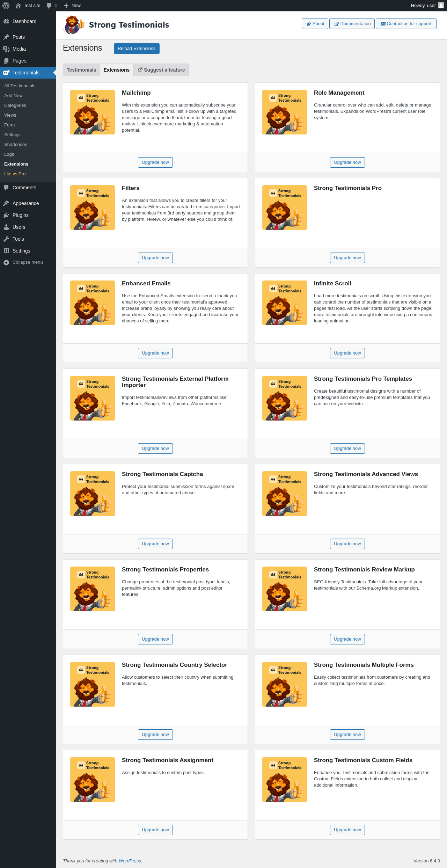This screenshot has height=868, width=447.
Task: Click Upgrade now for Filters
Action: 155,258
